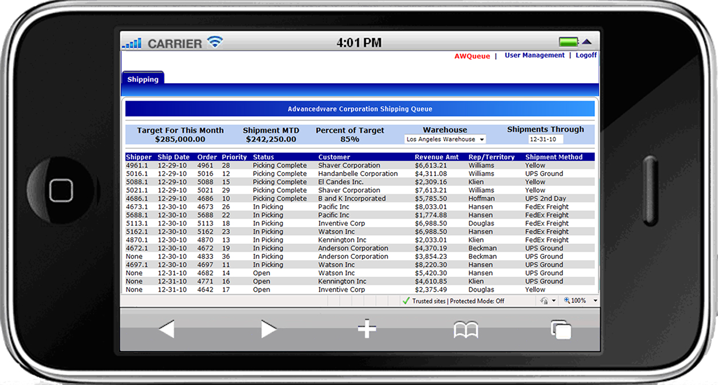Click revenue amount $2,375.49

point(431,289)
